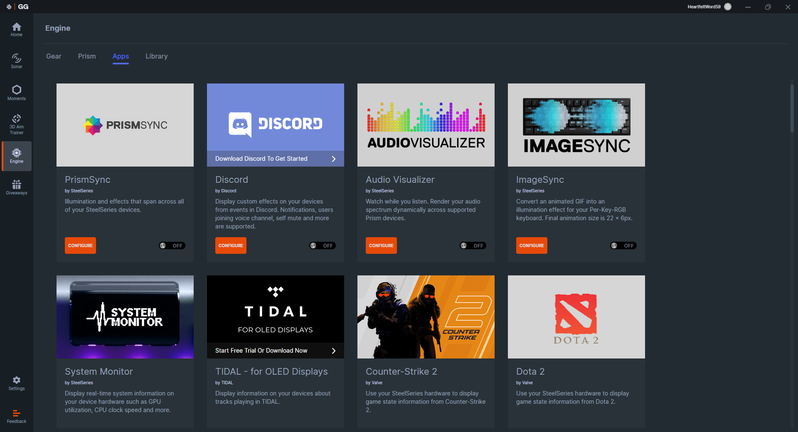Switch to the Library tab
Image resolution: width=798 pixels, height=432 pixels.
coord(156,56)
